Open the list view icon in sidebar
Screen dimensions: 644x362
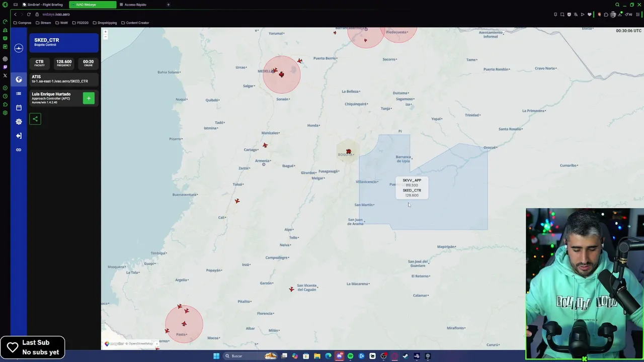(19, 94)
